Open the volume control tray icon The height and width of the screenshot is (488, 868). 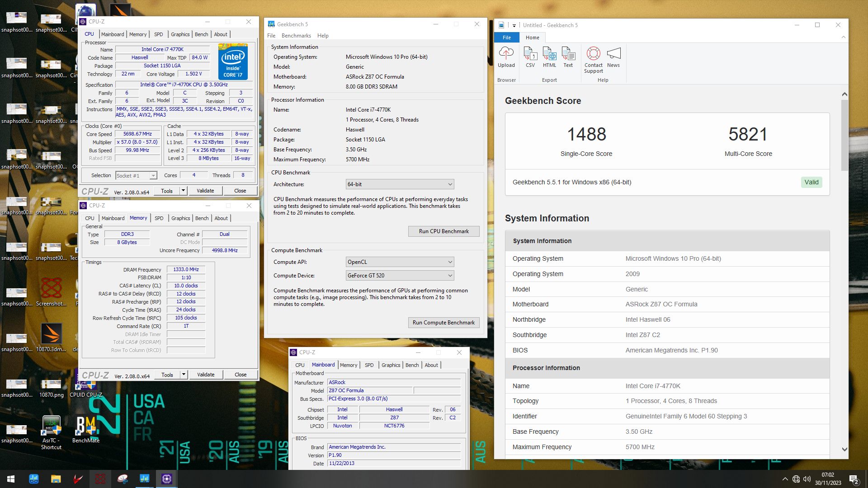pos(807,479)
